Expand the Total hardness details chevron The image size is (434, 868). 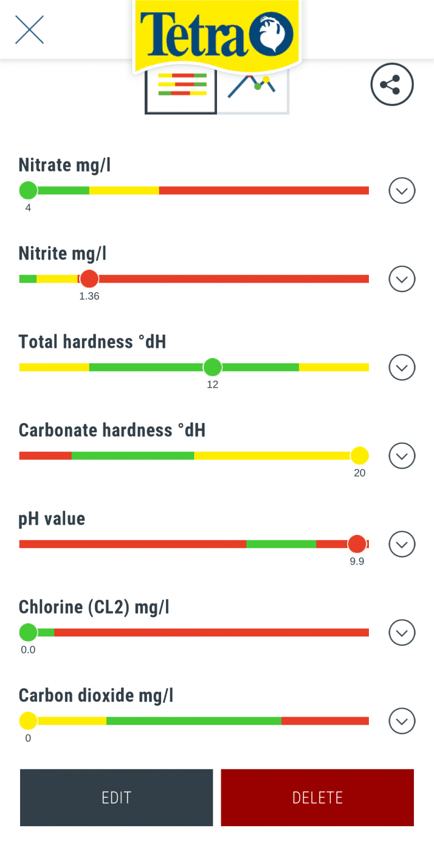point(402,367)
